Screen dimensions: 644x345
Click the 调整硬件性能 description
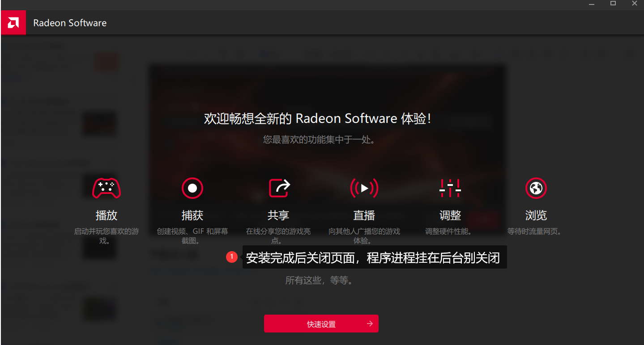[448, 231]
